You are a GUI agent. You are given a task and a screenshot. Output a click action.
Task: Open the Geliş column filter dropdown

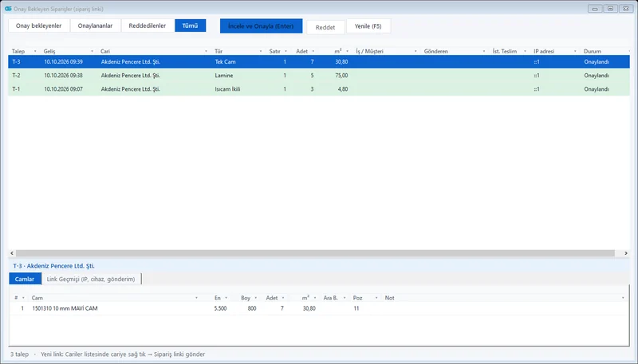click(x=92, y=51)
